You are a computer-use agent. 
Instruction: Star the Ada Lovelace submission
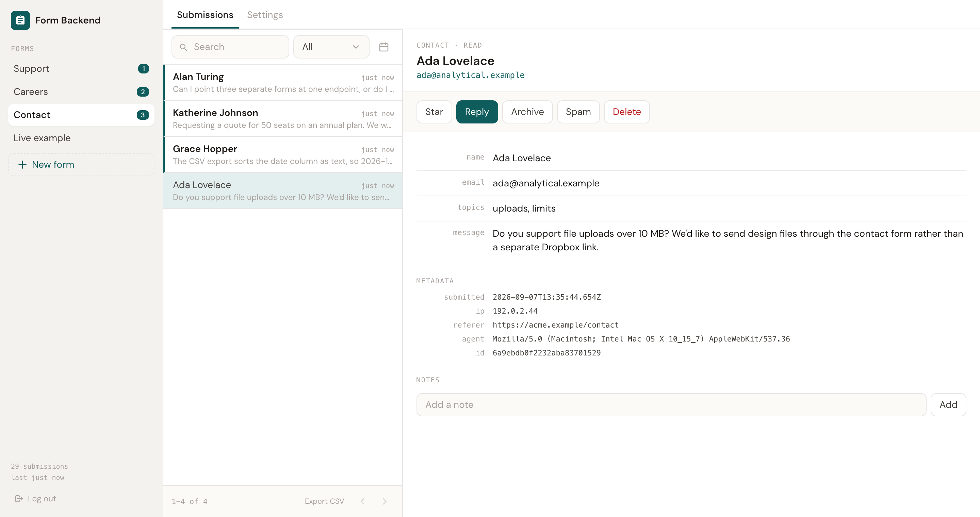434,112
